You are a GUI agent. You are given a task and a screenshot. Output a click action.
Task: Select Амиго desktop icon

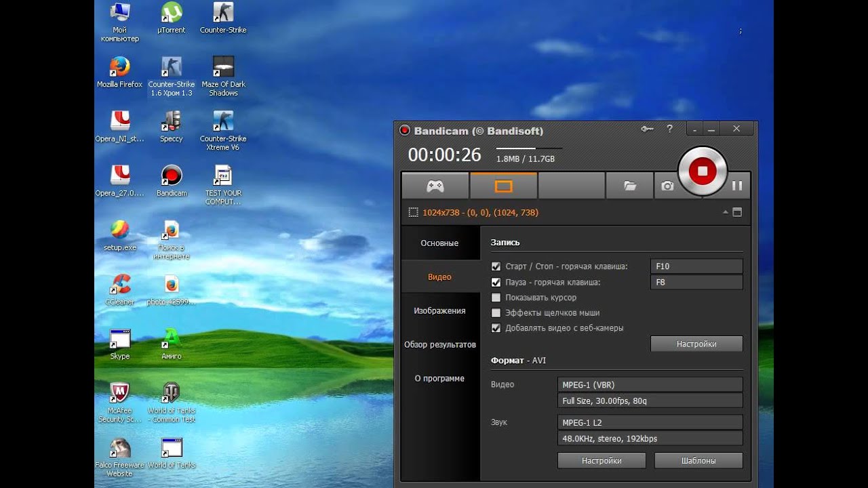coord(172,344)
